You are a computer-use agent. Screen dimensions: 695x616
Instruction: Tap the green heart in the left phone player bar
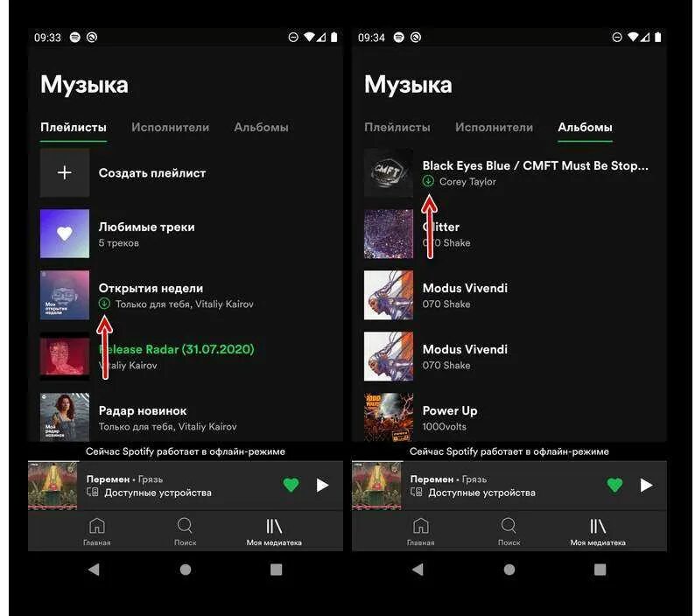(x=291, y=485)
